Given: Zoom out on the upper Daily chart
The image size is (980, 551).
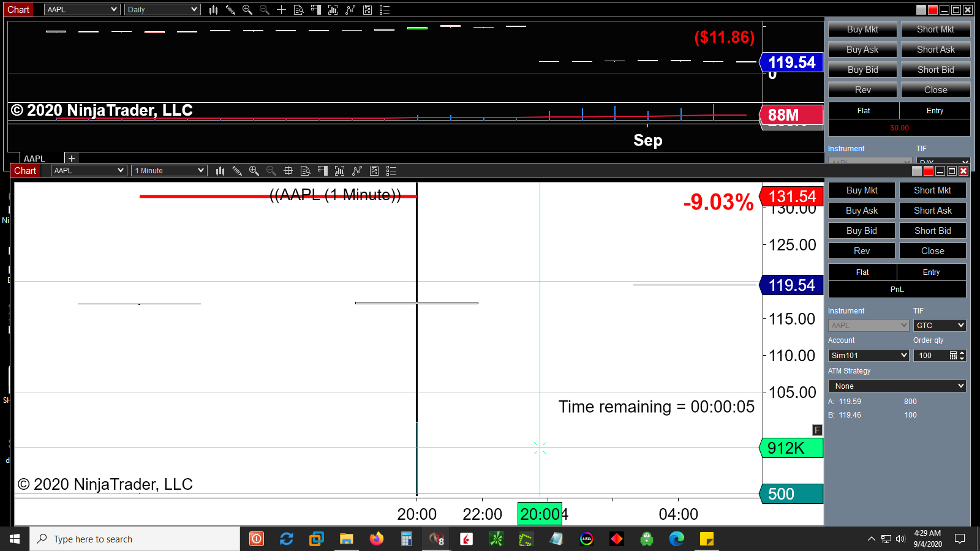Looking at the screenshot, I should [x=265, y=10].
